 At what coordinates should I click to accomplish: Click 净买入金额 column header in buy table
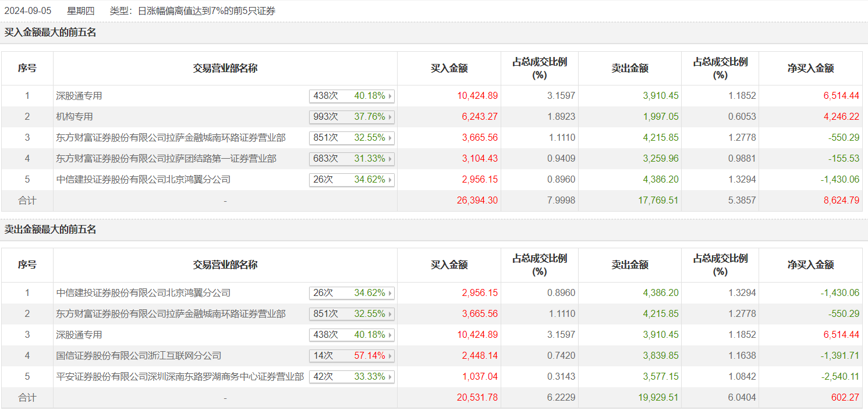(x=810, y=69)
